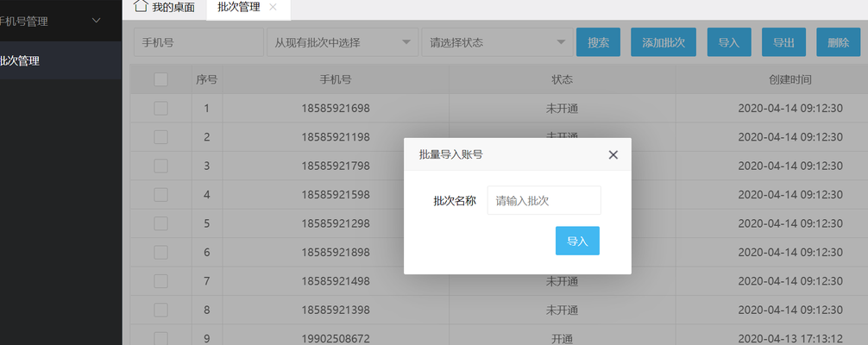Viewport: 868px width, 345px height.
Task: Click the 手机号 column header
Action: coord(336,79)
